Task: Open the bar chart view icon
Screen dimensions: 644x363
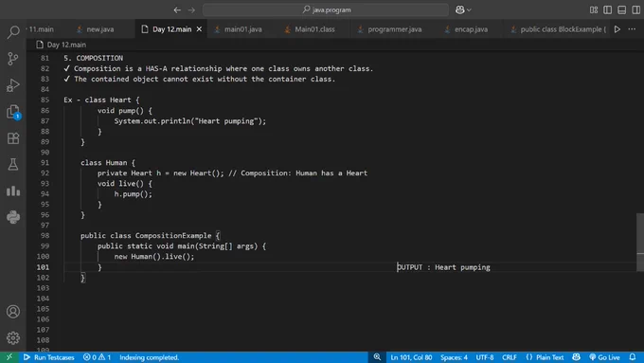Action: pyautogui.click(x=13, y=191)
